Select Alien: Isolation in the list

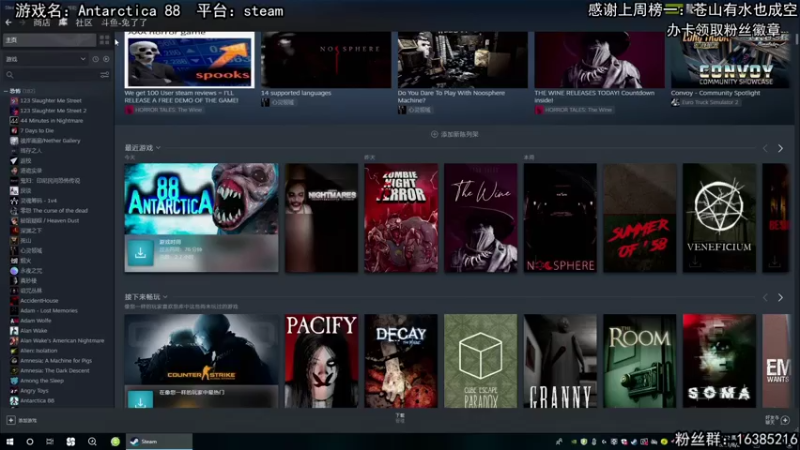click(x=38, y=351)
